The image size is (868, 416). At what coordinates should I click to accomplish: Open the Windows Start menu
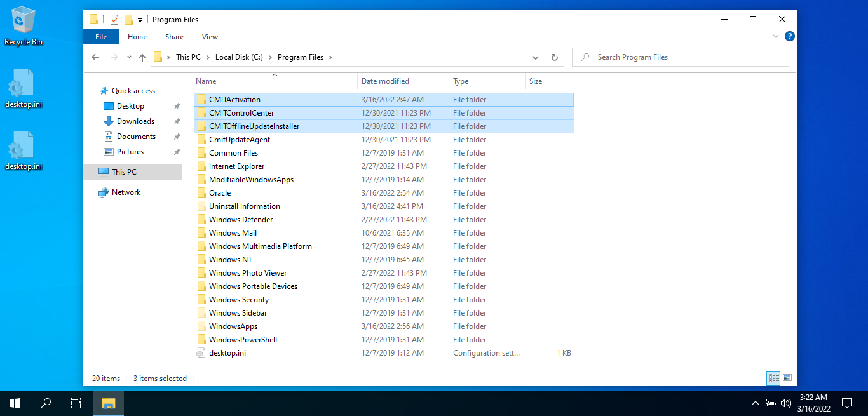(x=15, y=403)
